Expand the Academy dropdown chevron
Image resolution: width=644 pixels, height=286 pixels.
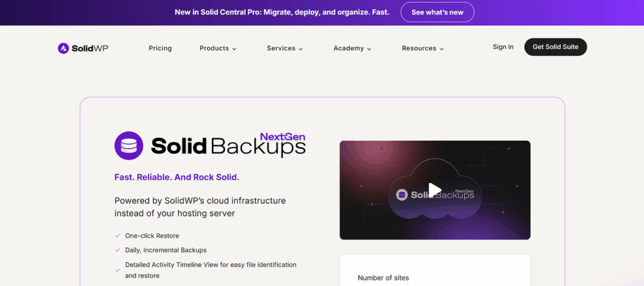pyautogui.click(x=369, y=49)
